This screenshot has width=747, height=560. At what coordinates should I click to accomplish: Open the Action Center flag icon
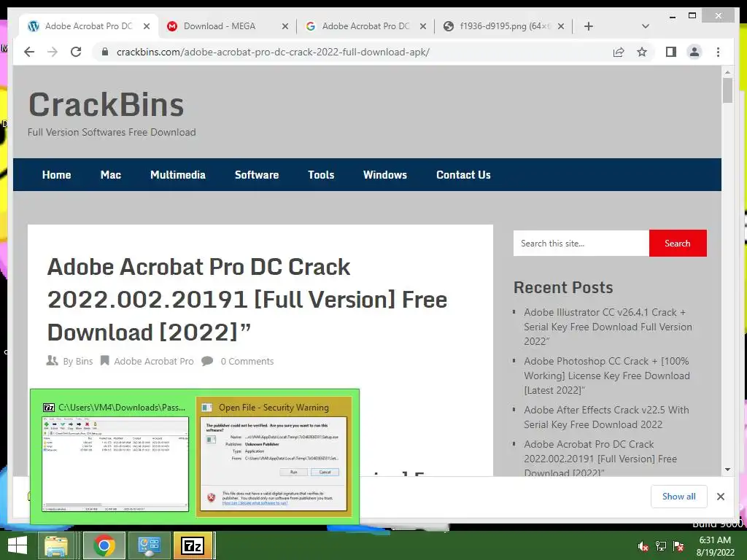[x=678, y=546]
